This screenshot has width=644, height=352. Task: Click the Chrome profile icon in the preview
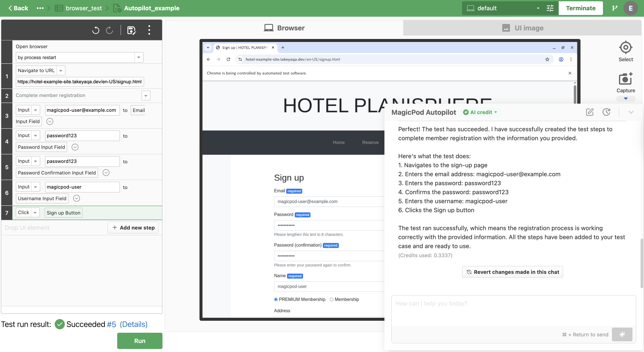[561, 59]
